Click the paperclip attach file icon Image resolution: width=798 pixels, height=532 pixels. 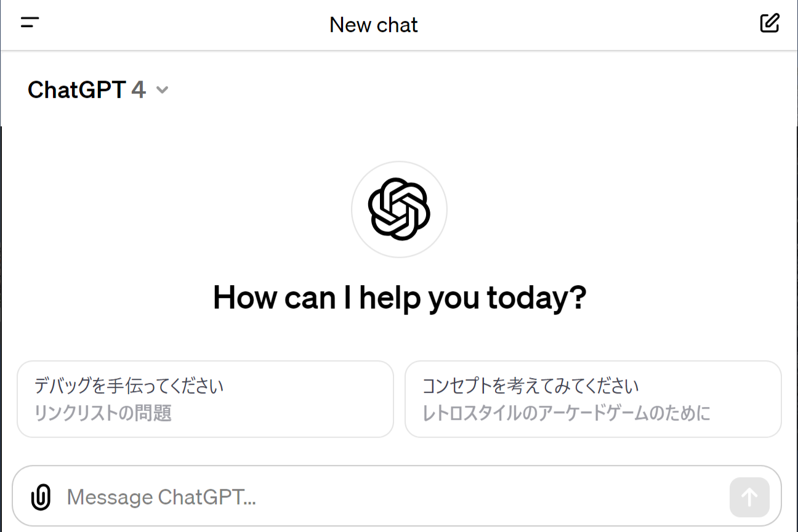(41, 497)
